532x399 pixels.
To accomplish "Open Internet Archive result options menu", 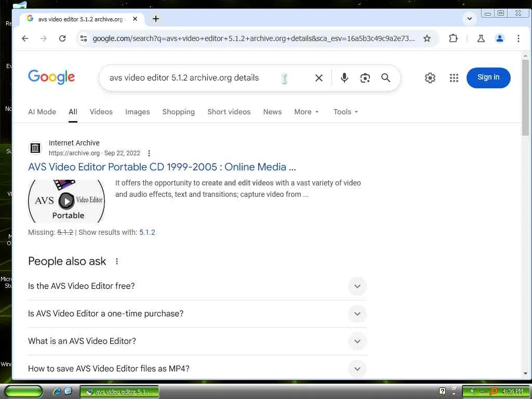I will coord(149,153).
